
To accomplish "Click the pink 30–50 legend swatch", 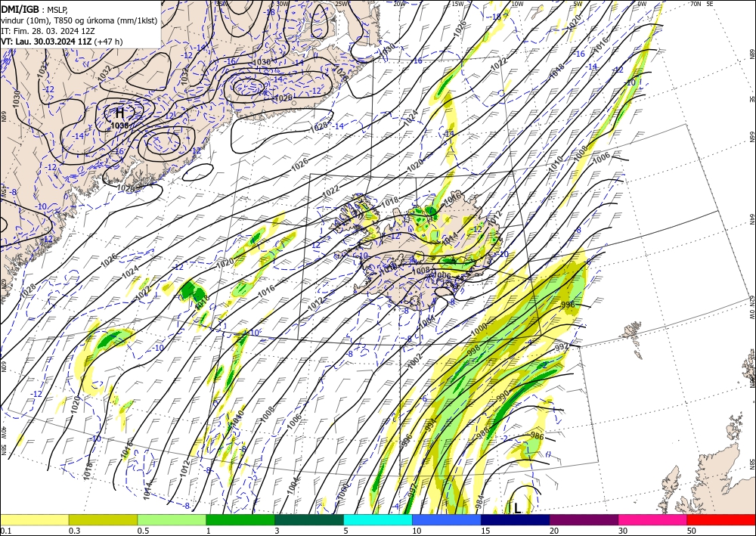I will (x=653, y=519).
